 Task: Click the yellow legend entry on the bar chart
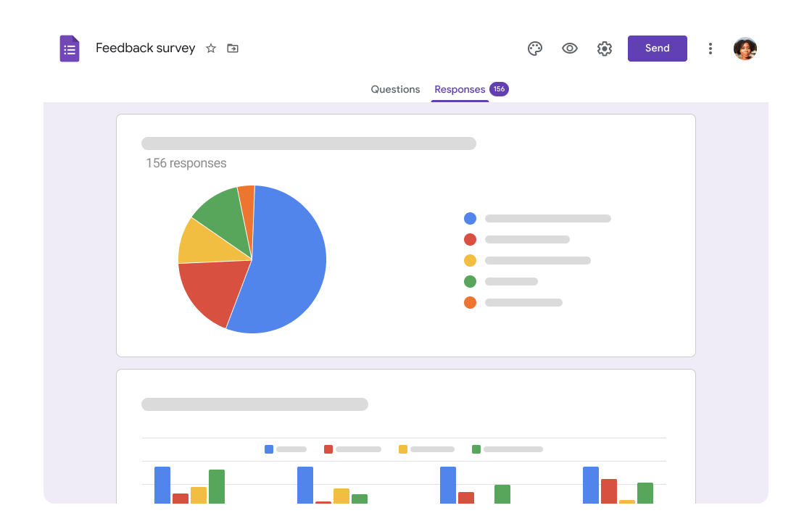pos(402,449)
